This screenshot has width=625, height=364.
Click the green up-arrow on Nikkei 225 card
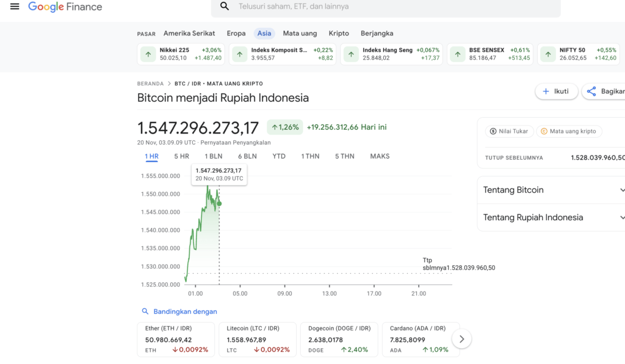[x=147, y=54]
